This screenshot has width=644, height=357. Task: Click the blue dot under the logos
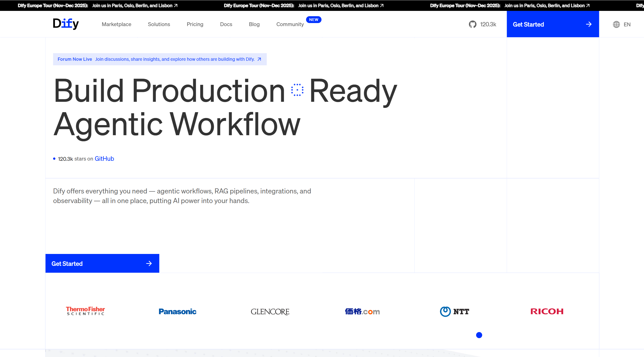click(479, 335)
